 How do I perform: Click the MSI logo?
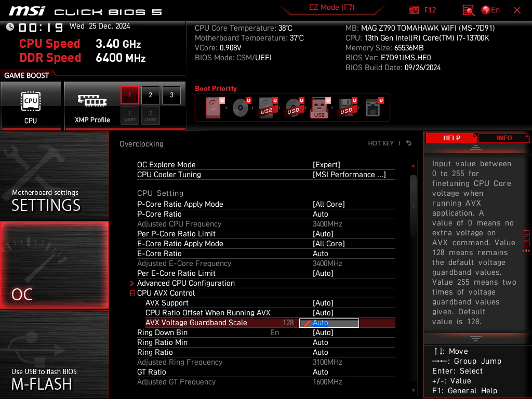(x=27, y=11)
